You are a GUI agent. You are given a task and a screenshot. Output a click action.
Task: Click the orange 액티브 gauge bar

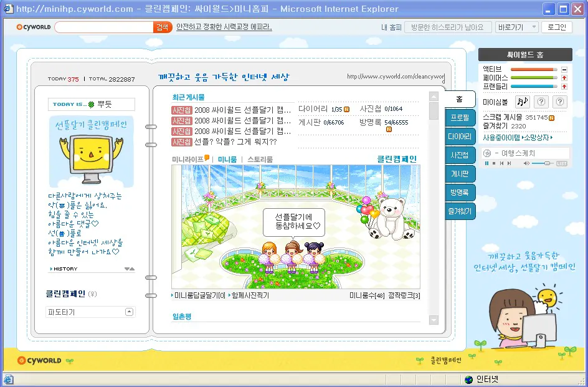point(534,69)
